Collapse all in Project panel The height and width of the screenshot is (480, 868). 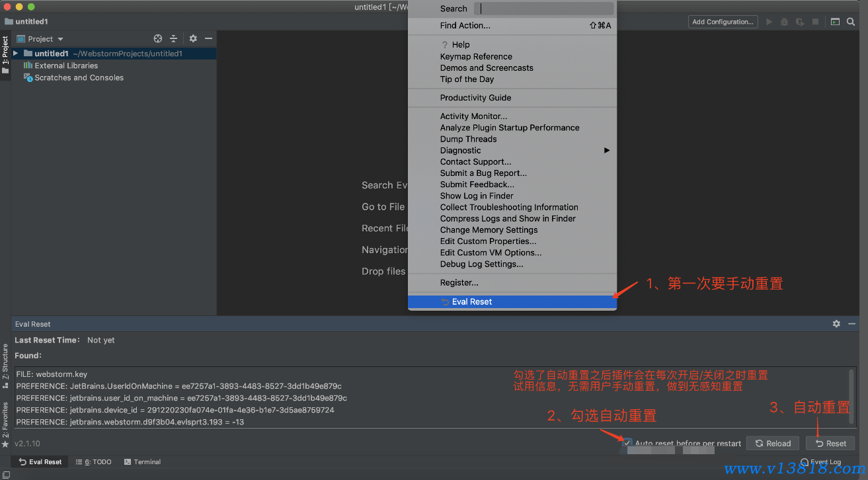click(x=174, y=39)
